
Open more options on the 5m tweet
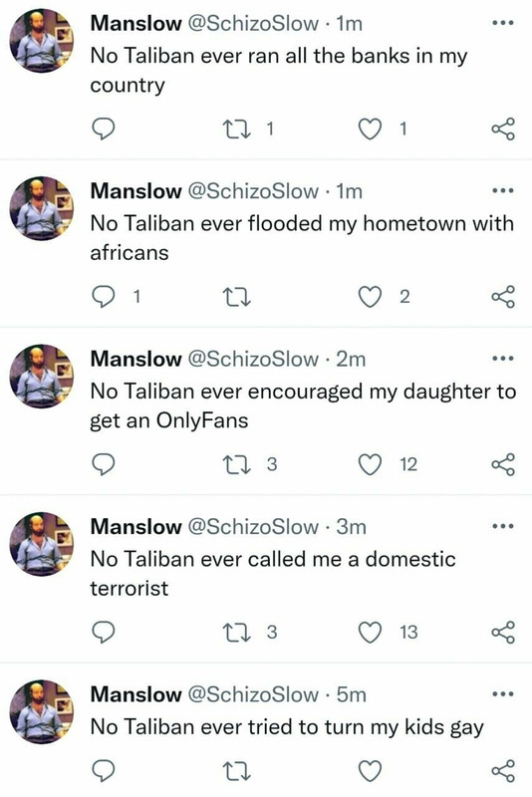[503, 693]
